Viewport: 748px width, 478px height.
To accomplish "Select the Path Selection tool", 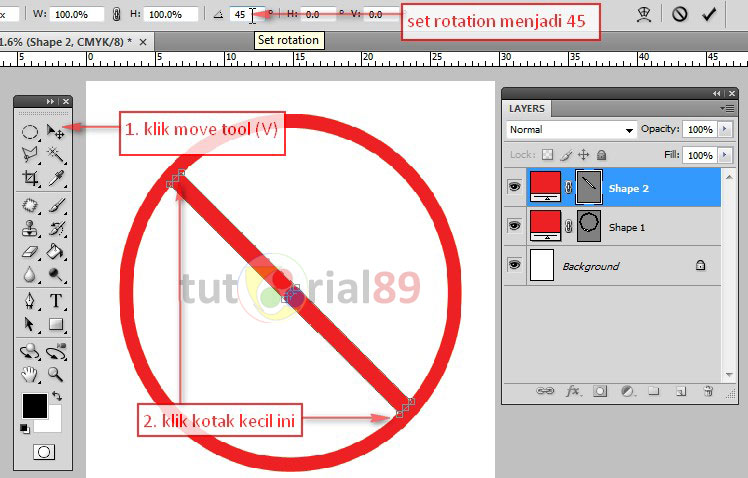I will 30,324.
